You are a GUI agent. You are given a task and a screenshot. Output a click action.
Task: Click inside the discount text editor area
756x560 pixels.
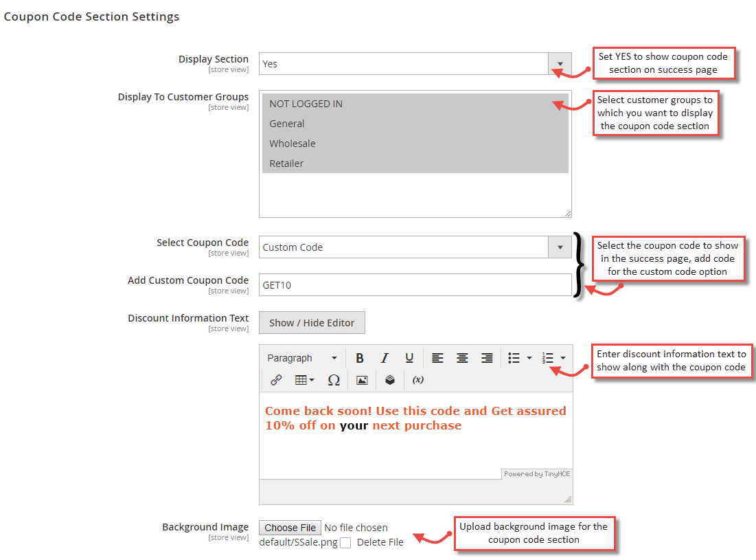pos(415,436)
